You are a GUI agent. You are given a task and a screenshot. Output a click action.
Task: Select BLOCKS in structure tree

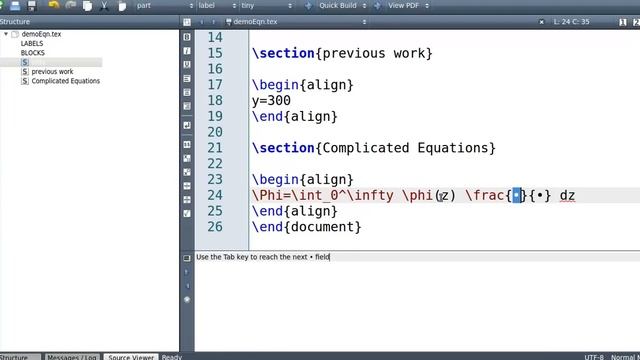[33, 53]
